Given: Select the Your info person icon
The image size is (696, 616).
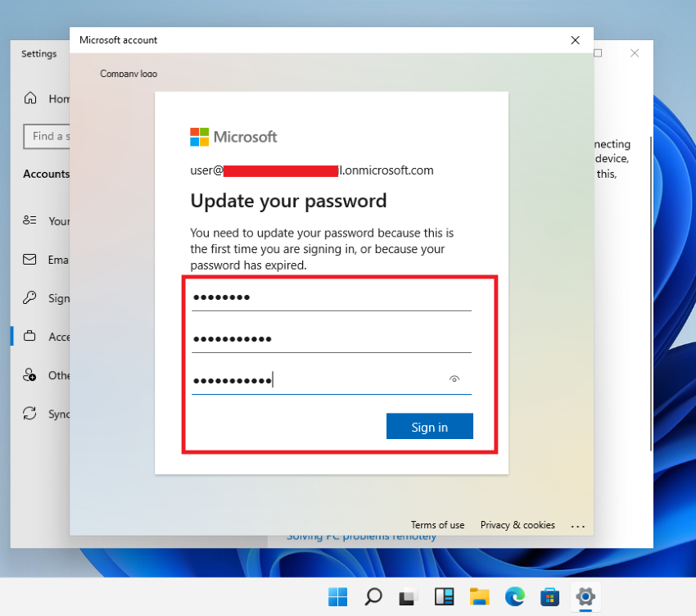Looking at the screenshot, I should click(x=31, y=221).
